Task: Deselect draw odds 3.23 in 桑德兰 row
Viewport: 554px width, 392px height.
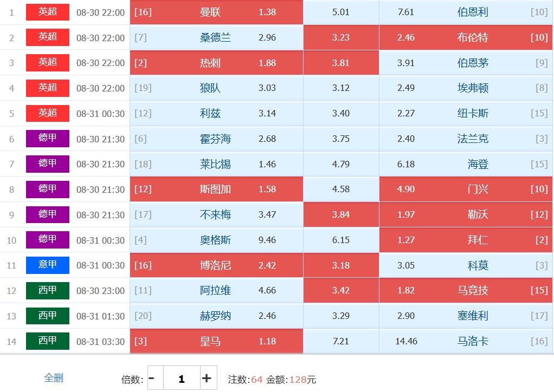Action: 341,37
